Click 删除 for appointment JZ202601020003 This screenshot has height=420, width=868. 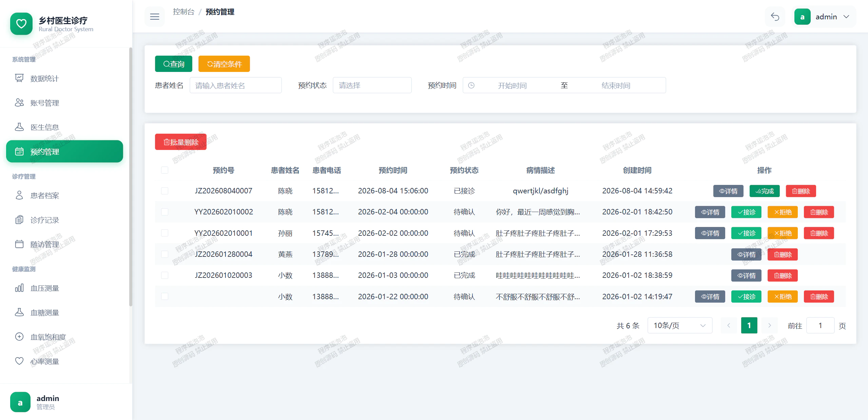pyautogui.click(x=783, y=275)
